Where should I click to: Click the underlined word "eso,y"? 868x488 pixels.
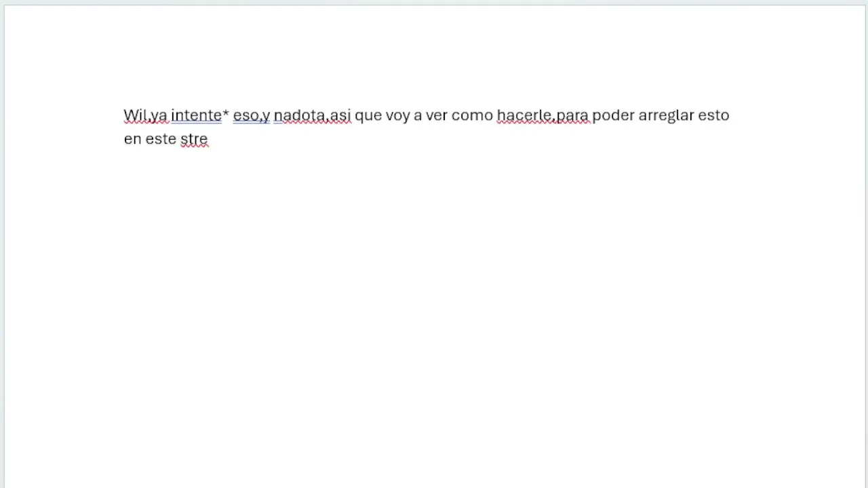(x=252, y=116)
